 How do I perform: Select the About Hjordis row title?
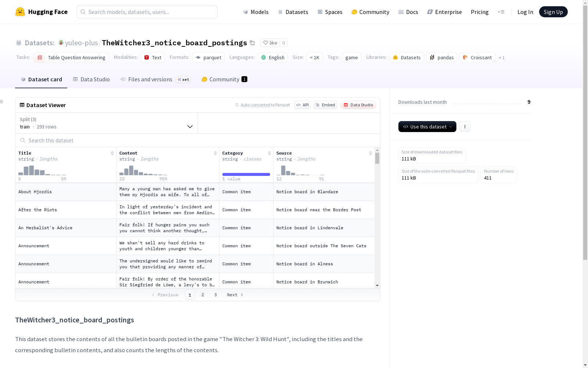tap(35, 192)
